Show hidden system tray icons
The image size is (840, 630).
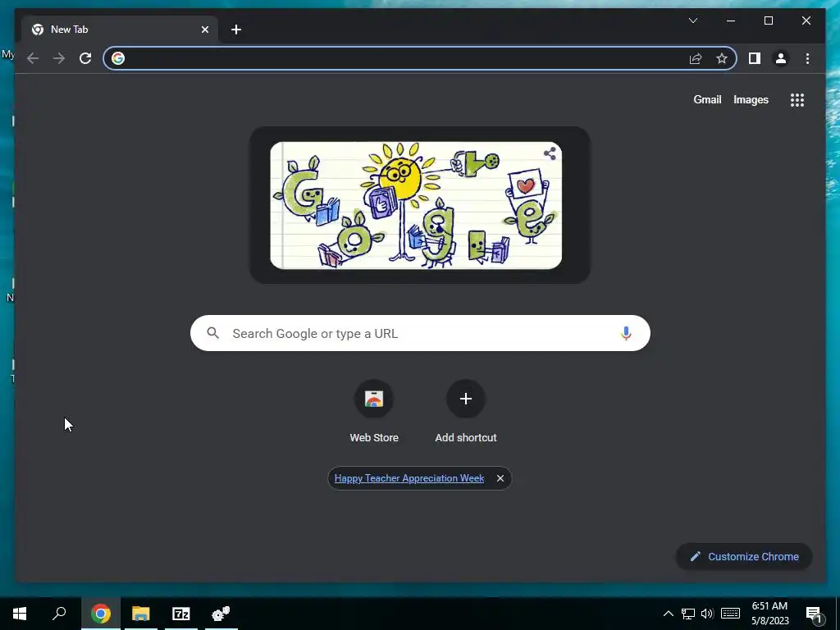[668, 614]
